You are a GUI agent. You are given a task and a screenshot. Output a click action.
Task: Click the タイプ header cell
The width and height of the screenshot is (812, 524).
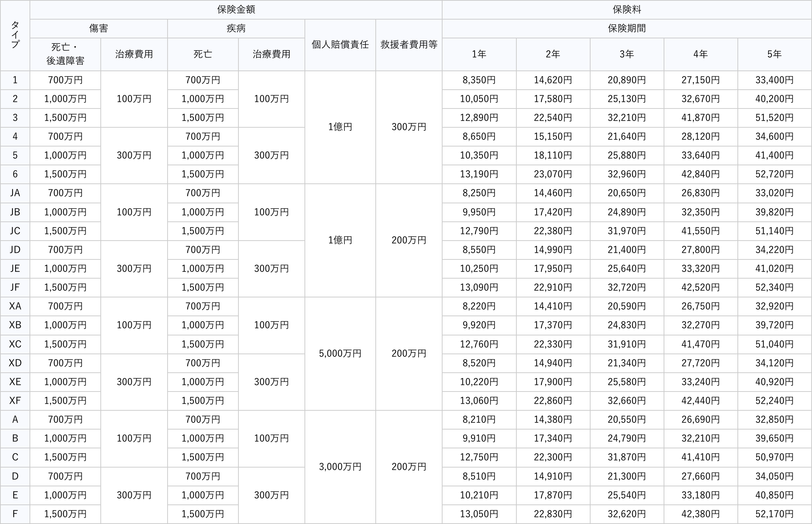(15, 35)
